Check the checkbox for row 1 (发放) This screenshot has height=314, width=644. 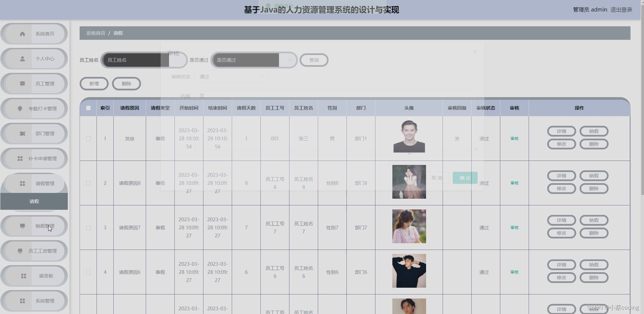coord(88,139)
